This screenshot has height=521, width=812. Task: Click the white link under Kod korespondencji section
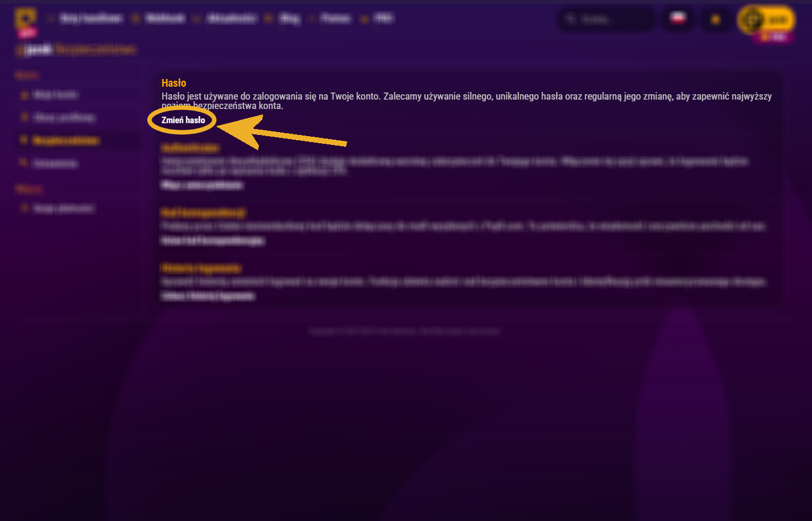point(213,240)
